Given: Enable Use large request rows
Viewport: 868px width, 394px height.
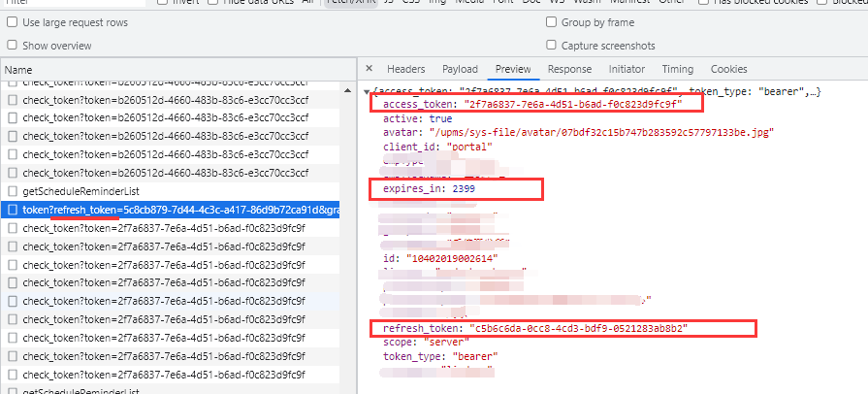Looking at the screenshot, I should [x=12, y=22].
